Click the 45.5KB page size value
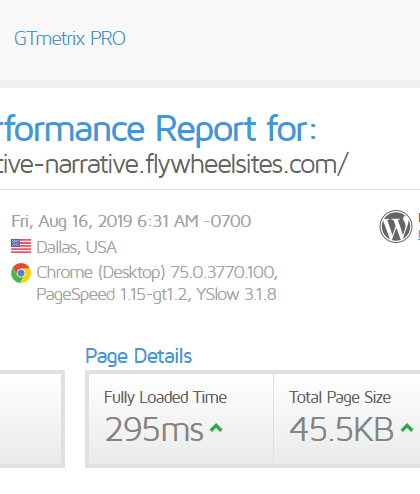The width and height of the screenshot is (420, 494). (x=342, y=429)
